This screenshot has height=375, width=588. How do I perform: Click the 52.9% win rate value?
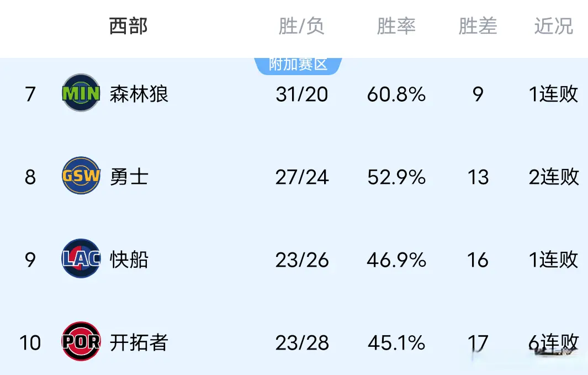[x=396, y=177]
